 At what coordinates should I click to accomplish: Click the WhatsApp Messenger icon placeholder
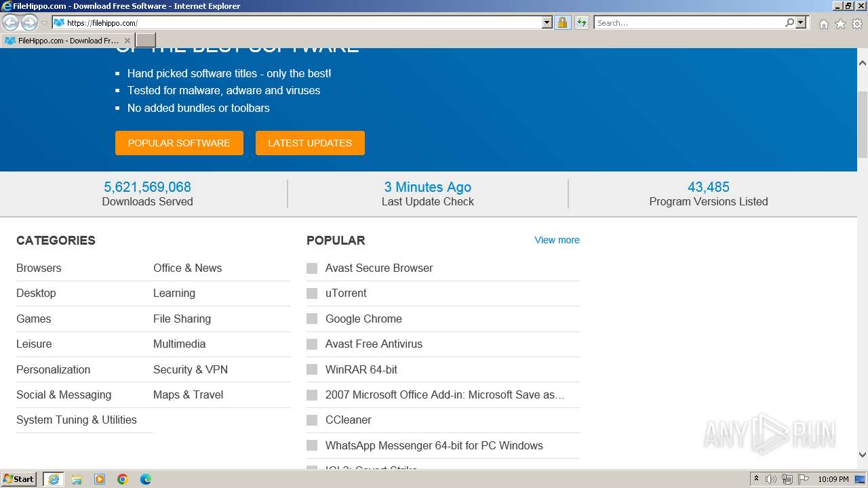[312, 445]
